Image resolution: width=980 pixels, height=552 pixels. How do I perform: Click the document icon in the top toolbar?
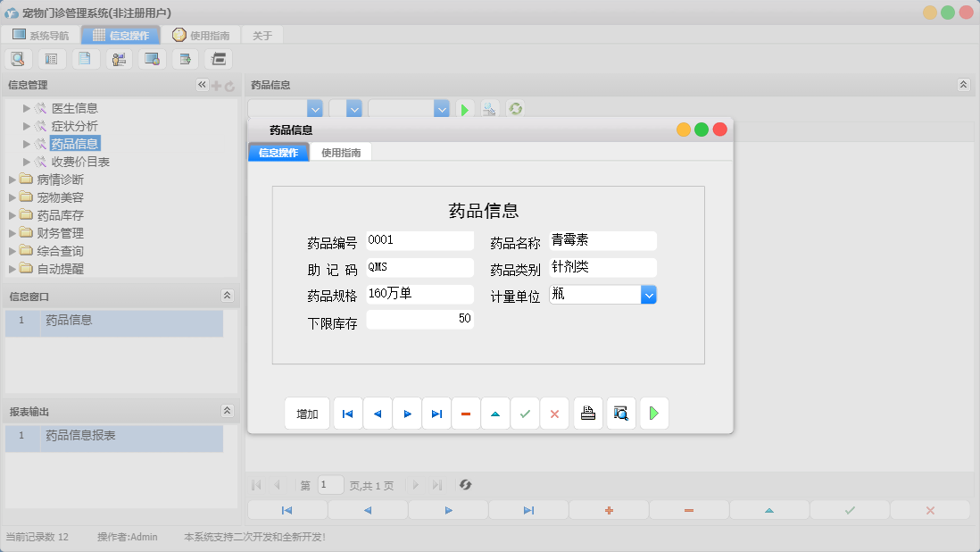(85, 58)
